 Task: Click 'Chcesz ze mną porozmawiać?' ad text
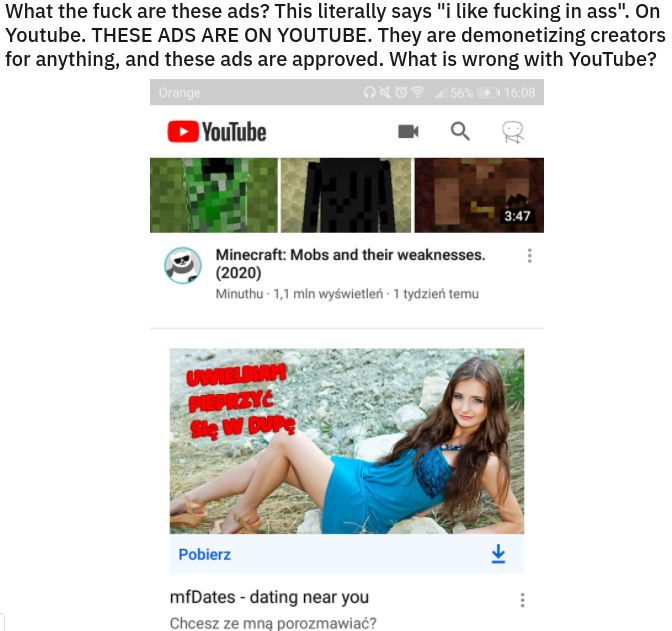coord(273,623)
